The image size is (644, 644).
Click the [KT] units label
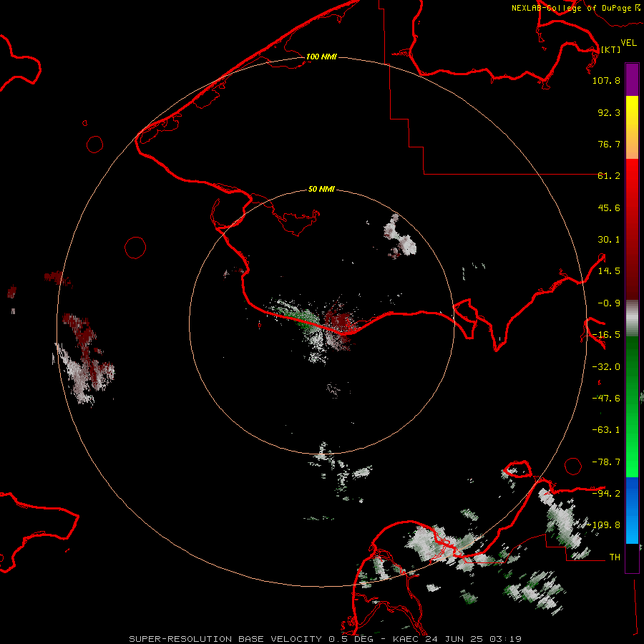click(610, 49)
